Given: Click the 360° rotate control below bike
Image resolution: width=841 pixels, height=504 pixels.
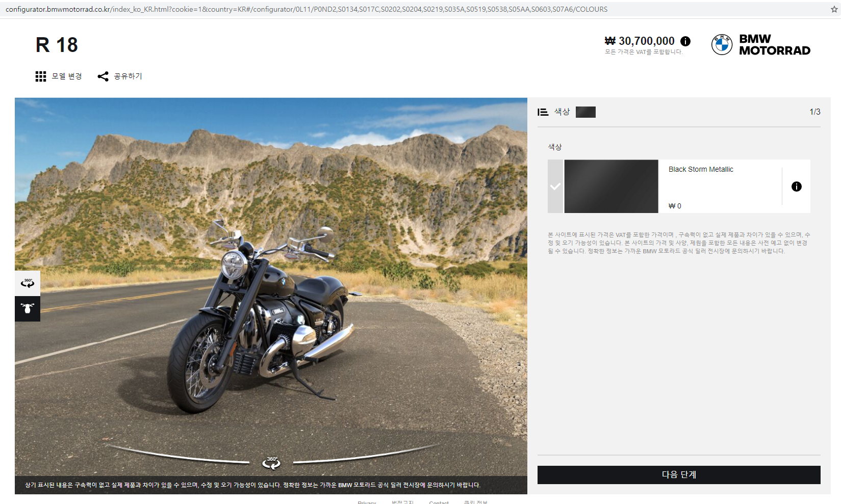Looking at the screenshot, I should tap(271, 463).
